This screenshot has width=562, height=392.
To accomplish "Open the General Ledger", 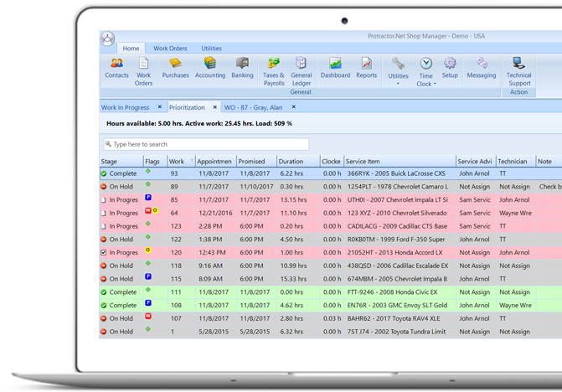I will point(301,72).
